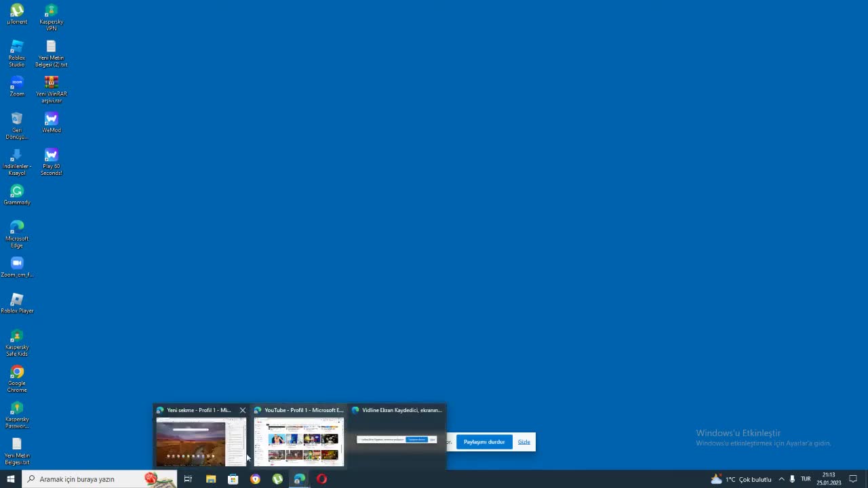The height and width of the screenshot is (488, 868).
Task: Close the Yeni sekme preview window
Action: 242,410
